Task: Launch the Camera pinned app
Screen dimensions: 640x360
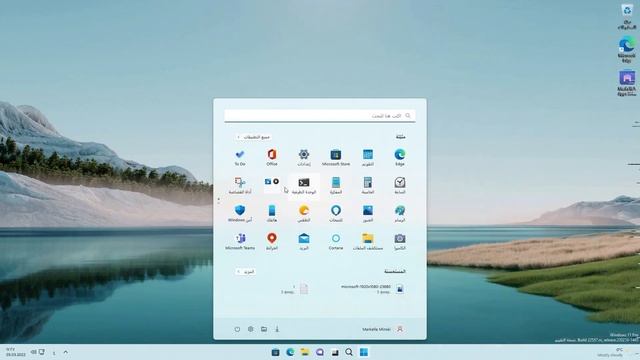Action: tap(400, 241)
